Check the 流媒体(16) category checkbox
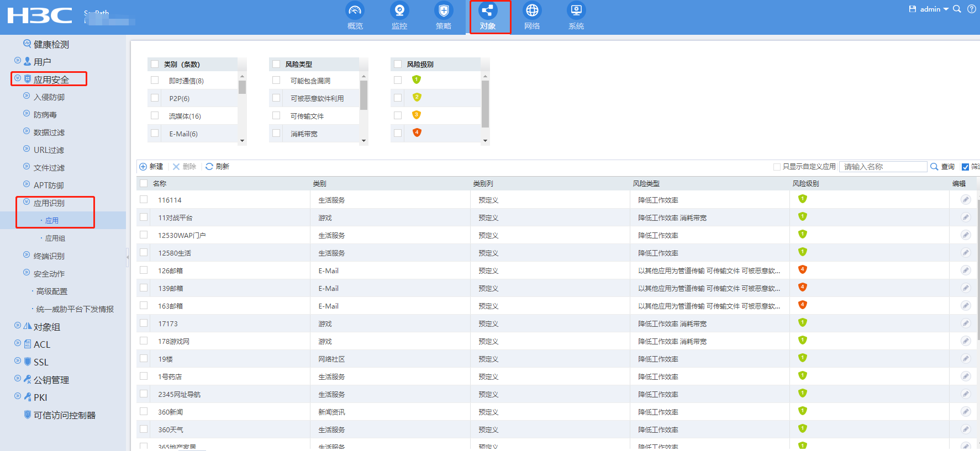Viewport: 980px width, 451px height. pos(155,116)
